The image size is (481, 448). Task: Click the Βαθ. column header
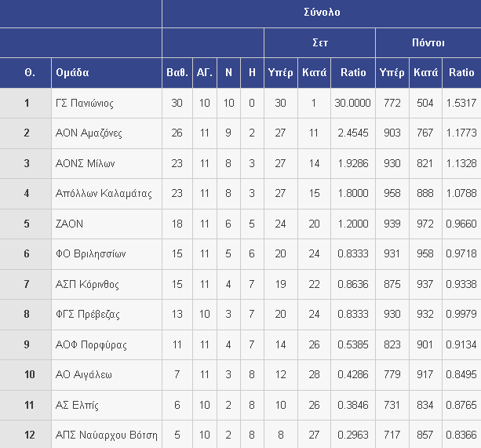[x=177, y=72]
